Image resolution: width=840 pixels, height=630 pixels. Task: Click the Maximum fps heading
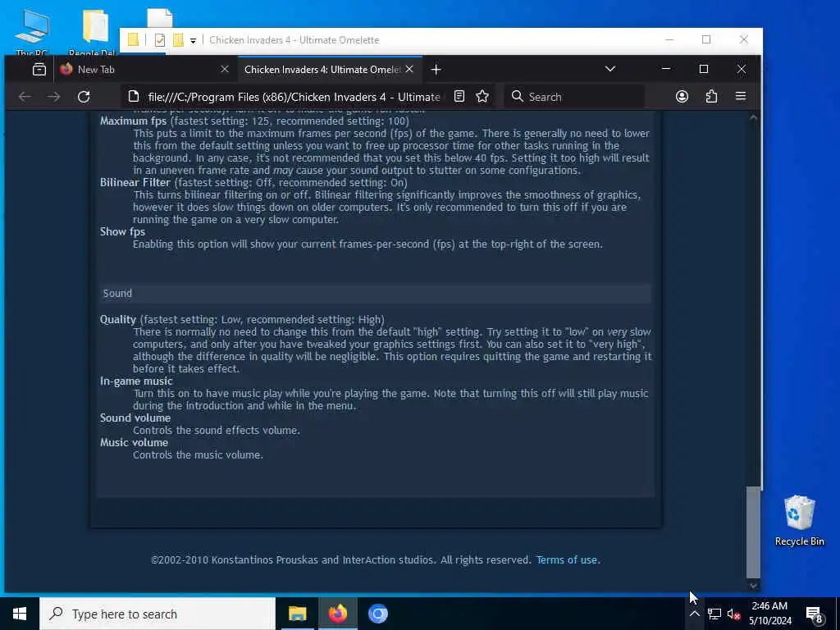134,121
